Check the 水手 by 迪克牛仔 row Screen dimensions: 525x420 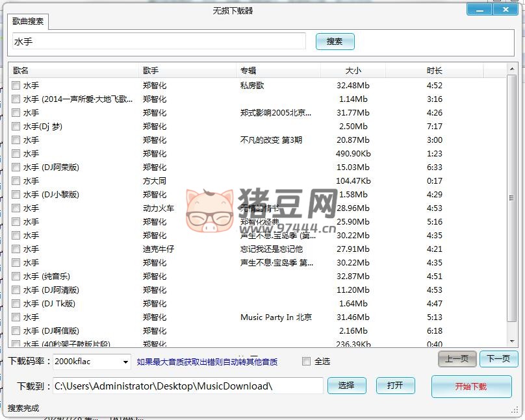(x=16, y=249)
